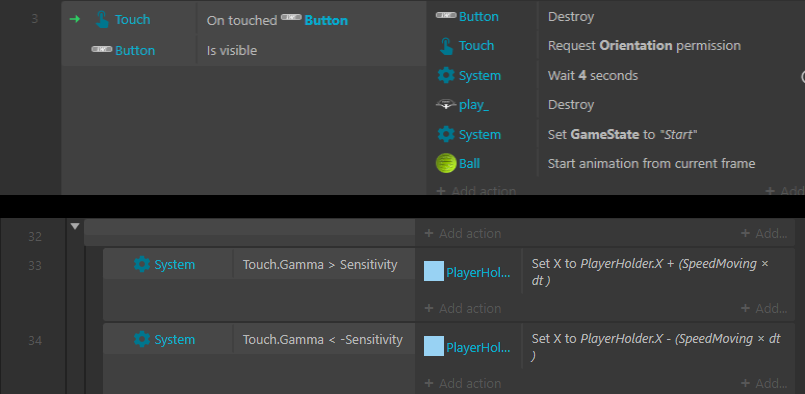Click the Button object icon beside the first Destroy action
805x394 pixels.
[x=446, y=15]
